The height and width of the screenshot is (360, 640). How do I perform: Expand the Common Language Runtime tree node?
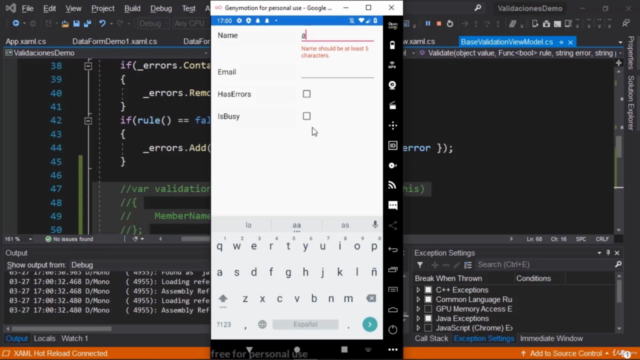click(x=418, y=300)
